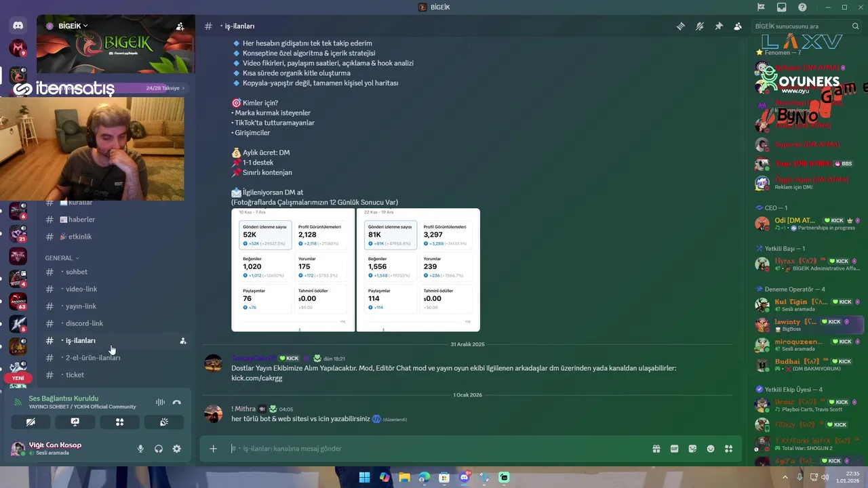Disconnect from voice with phone icon
The height and width of the screenshot is (488, 868).
click(177, 402)
